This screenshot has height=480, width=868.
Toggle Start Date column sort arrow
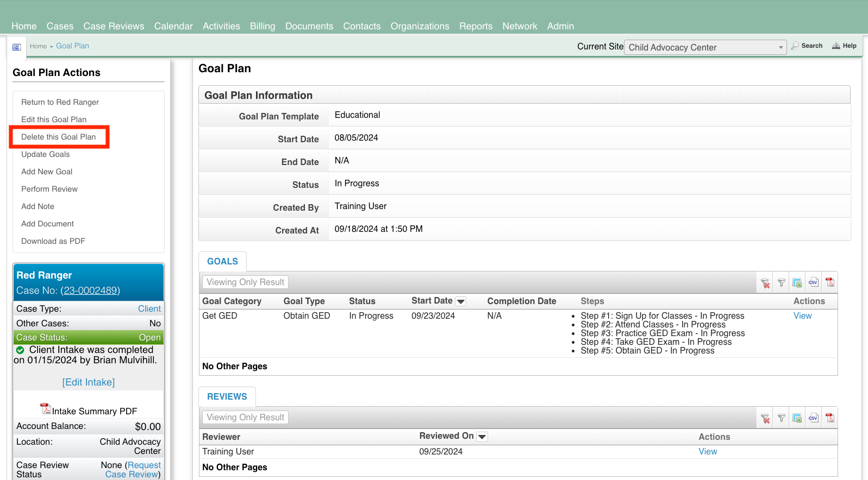click(x=461, y=301)
